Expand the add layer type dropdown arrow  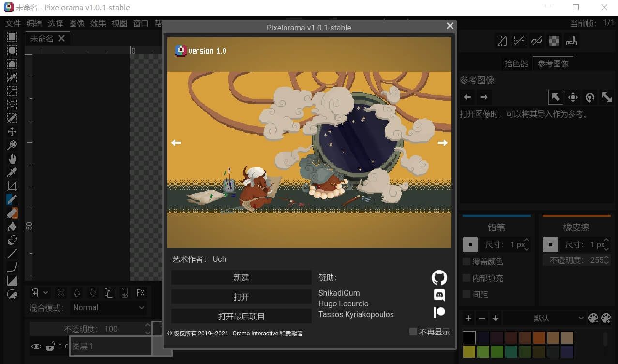(45, 293)
